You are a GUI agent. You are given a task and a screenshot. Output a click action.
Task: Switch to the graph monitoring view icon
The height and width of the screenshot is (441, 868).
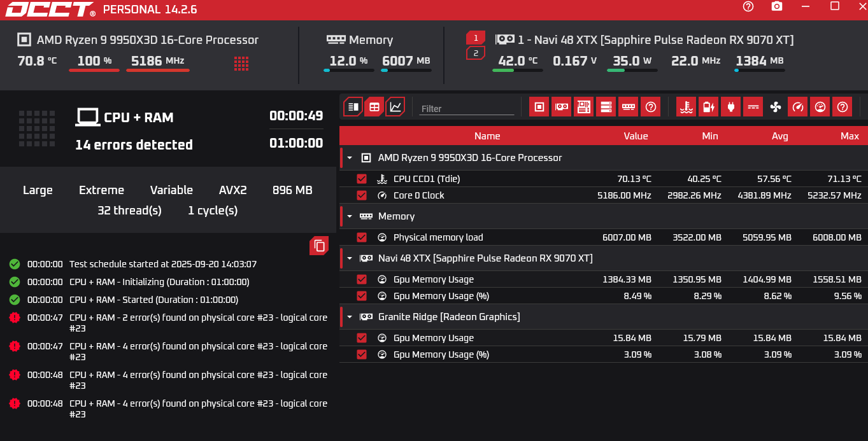coord(395,107)
